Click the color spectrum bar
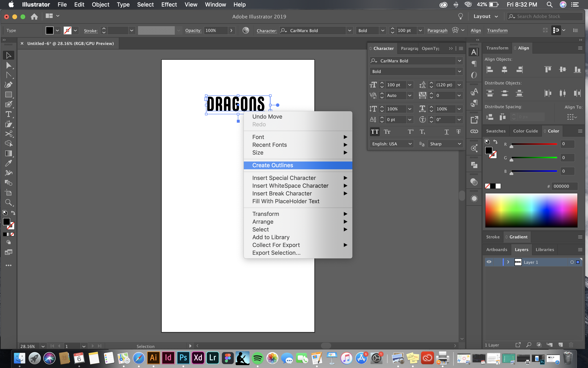The width and height of the screenshot is (588, 368). click(531, 210)
